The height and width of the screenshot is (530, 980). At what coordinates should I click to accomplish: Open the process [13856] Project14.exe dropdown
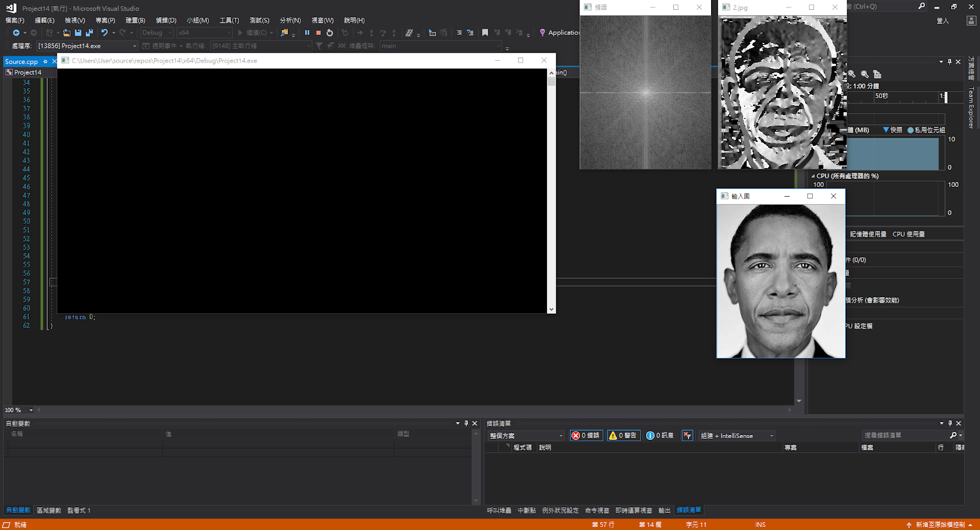click(x=87, y=46)
